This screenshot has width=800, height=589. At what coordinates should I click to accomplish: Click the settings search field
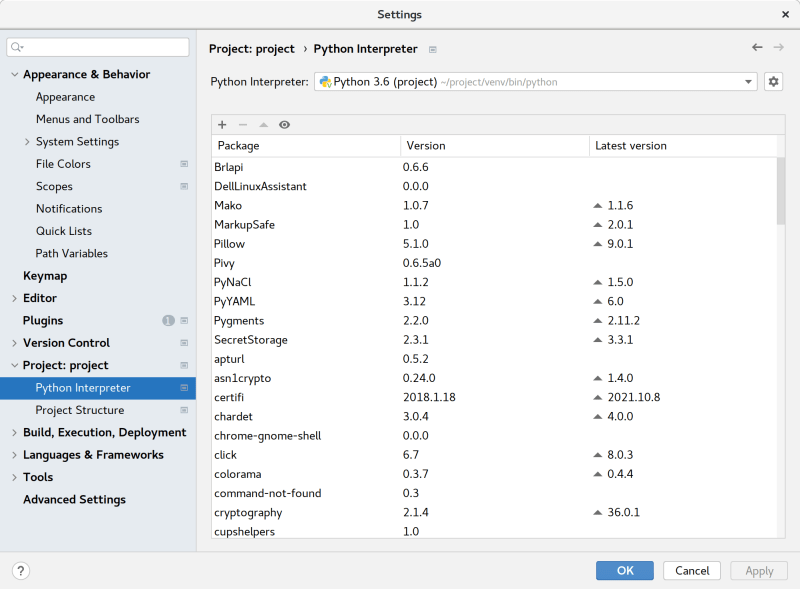pyautogui.click(x=97, y=47)
